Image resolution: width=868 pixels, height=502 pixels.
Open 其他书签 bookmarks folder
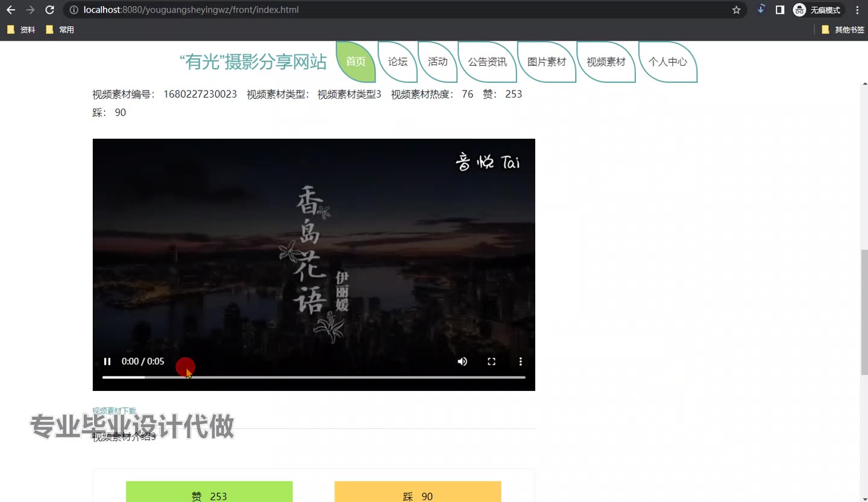[843, 30]
